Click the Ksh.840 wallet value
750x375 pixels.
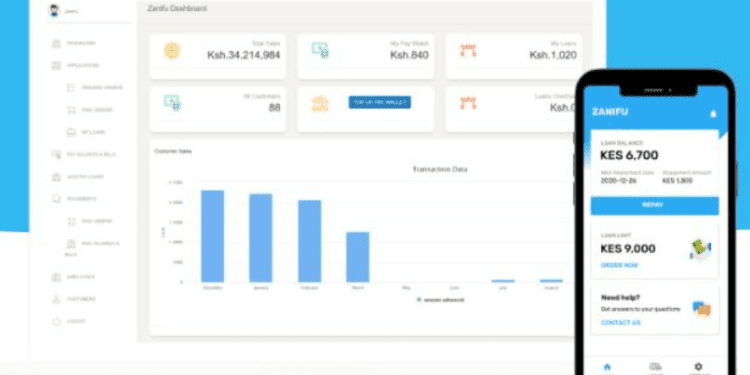(x=409, y=55)
